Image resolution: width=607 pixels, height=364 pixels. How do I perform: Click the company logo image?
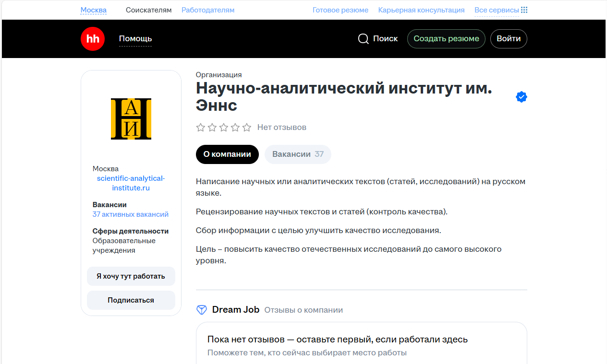(131, 119)
